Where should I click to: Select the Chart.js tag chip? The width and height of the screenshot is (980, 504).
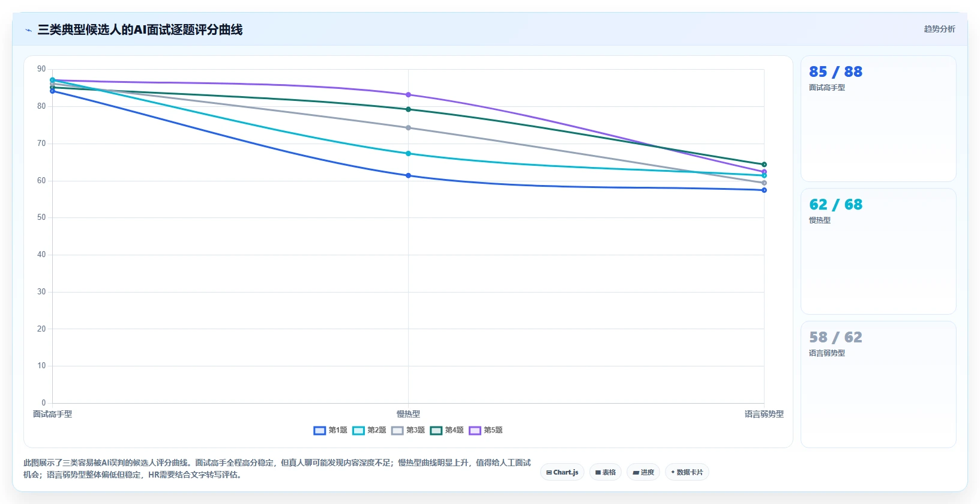562,472
